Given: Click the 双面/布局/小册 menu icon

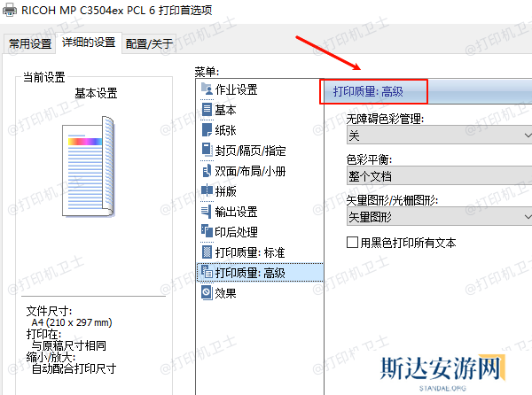Looking at the screenshot, I should coord(207,170).
